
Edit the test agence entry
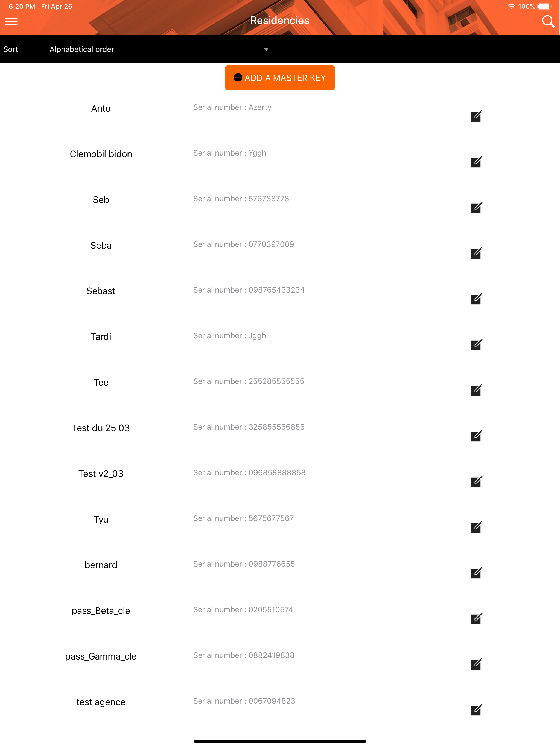[x=476, y=710]
